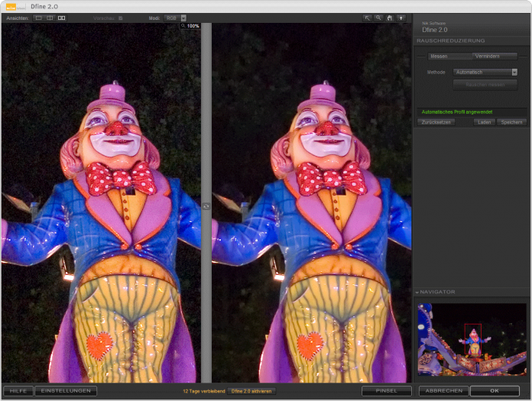532x401 pixels.
Task: Click the lightbulb background color icon
Action: click(401, 18)
